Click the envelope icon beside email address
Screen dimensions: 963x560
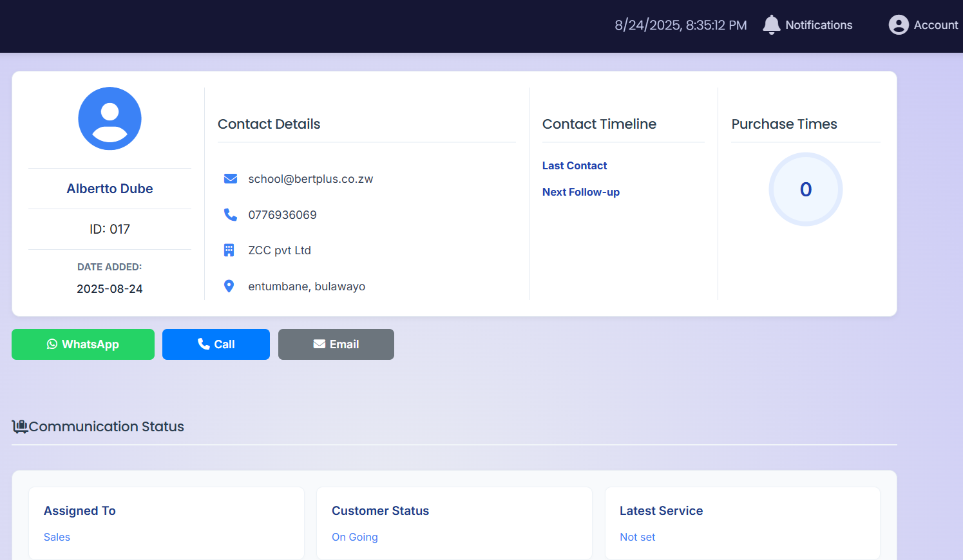coord(230,179)
